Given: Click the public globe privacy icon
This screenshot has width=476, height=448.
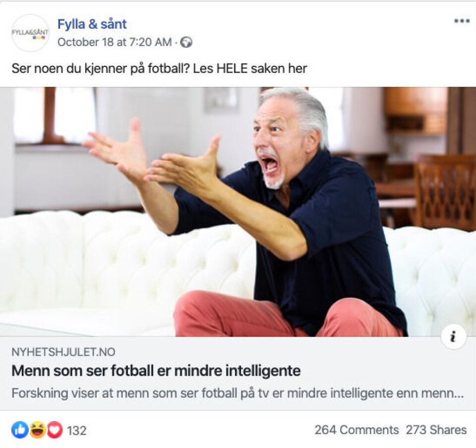Looking at the screenshot, I should [186, 42].
